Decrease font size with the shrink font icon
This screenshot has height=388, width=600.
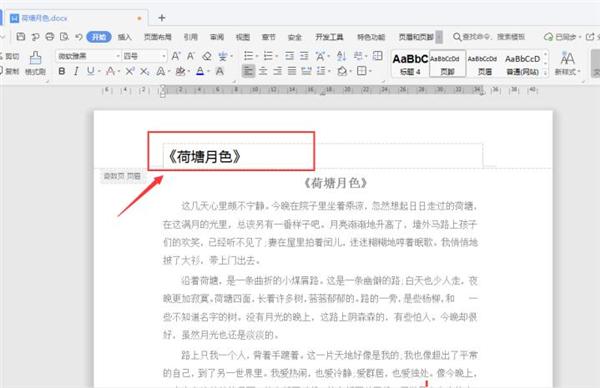click(191, 56)
